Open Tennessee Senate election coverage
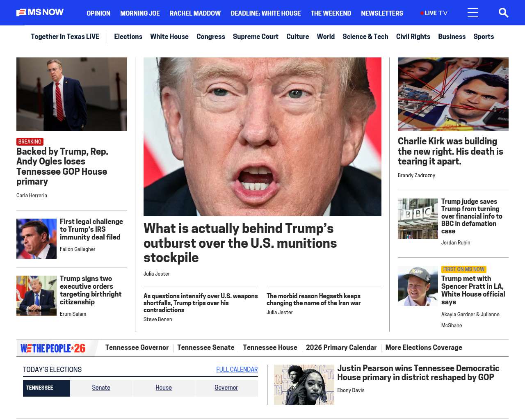The width and height of the screenshot is (525, 420). click(x=206, y=348)
